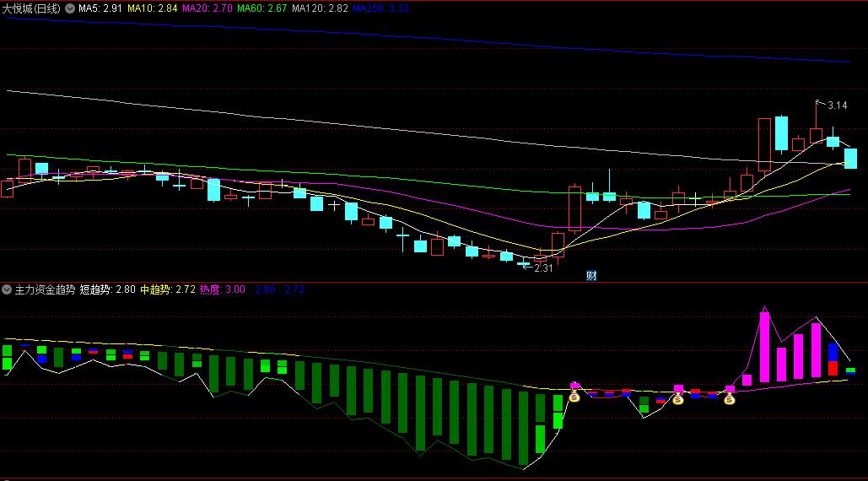Select the MA5: 2.91 indicator label

[100, 8]
